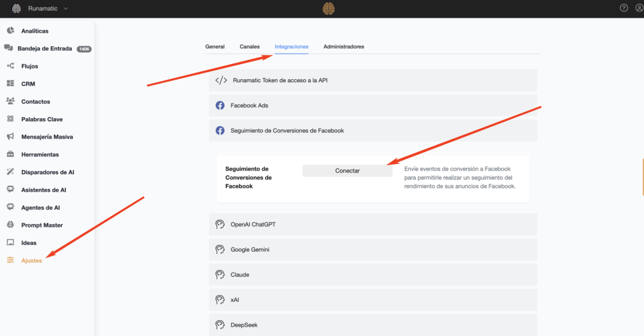Expand the Google Gemini integration row
Viewport: 644px width, 336px height.
(373, 249)
